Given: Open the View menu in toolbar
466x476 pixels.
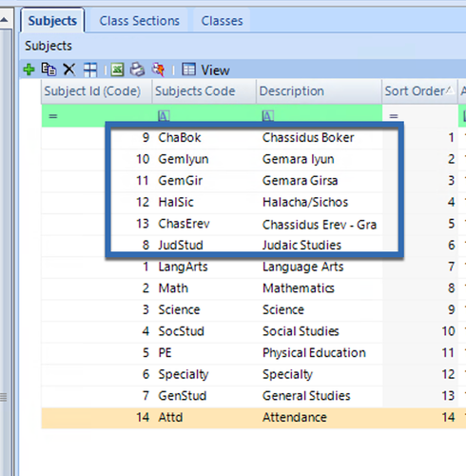Looking at the screenshot, I should click(x=206, y=69).
